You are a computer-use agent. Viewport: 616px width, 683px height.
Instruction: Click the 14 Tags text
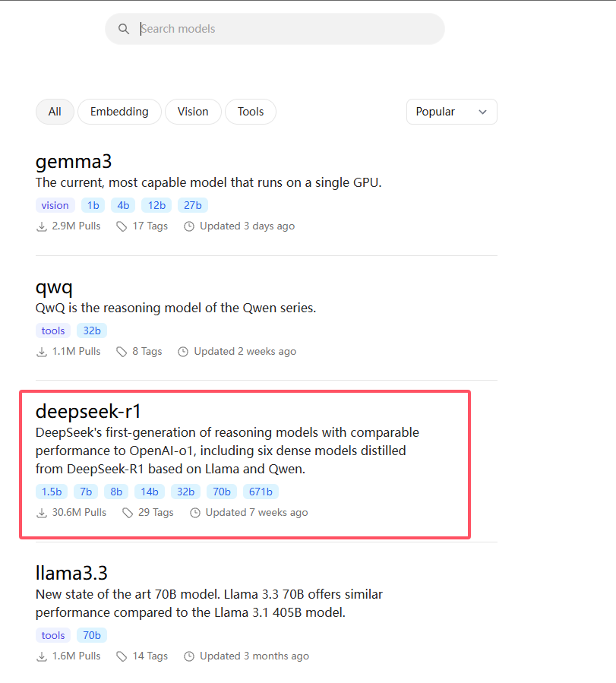(x=150, y=656)
